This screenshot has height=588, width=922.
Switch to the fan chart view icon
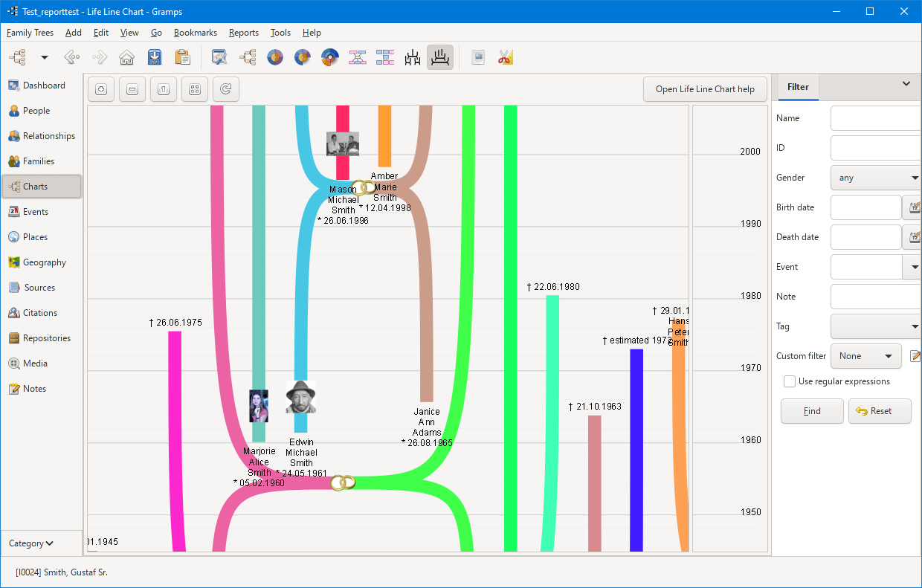(275, 57)
